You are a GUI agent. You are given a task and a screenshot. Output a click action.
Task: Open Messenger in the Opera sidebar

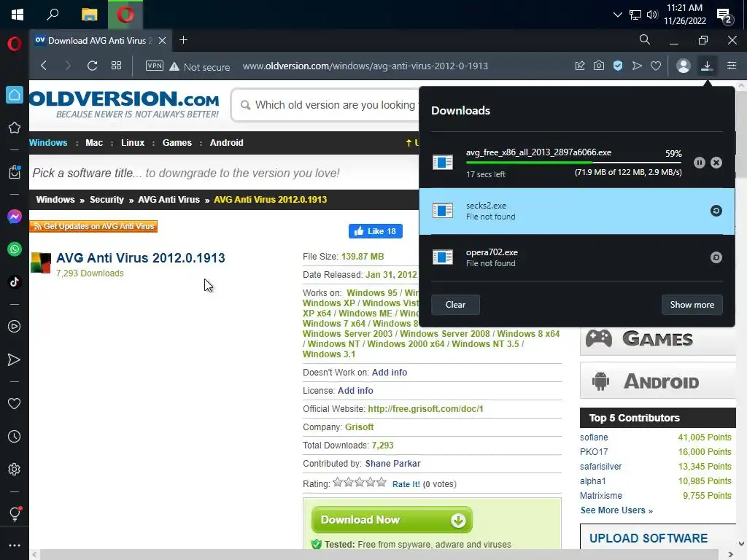point(15,217)
